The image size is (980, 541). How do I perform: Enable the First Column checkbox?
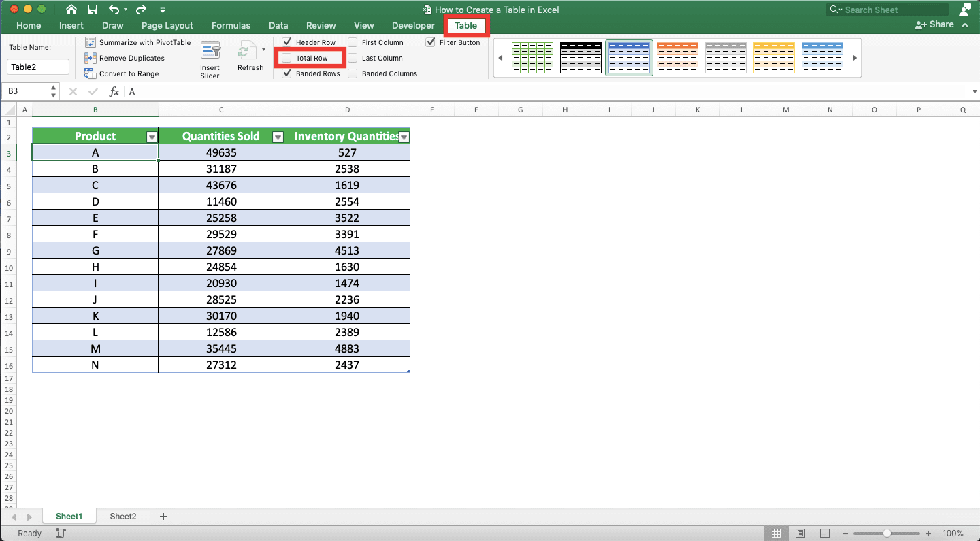pyautogui.click(x=353, y=42)
